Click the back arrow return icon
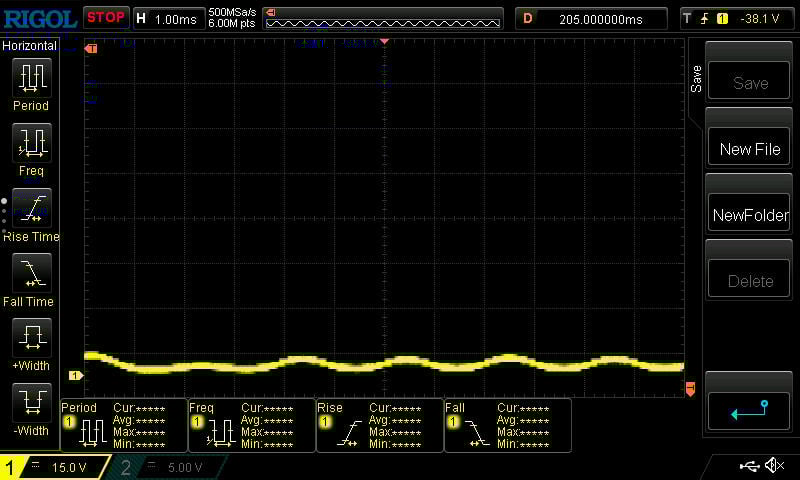Viewport: 800px width, 480px height. tap(749, 410)
